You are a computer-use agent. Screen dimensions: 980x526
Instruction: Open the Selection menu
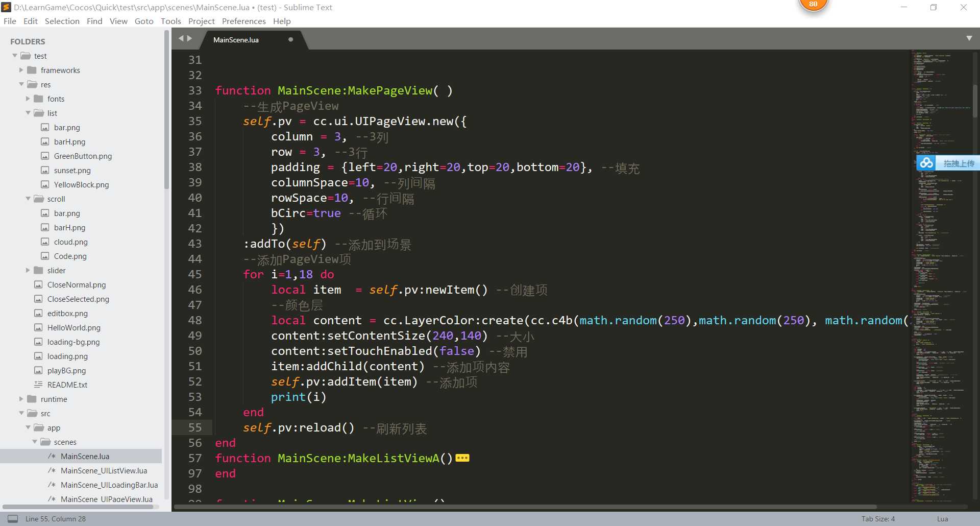(x=62, y=21)
